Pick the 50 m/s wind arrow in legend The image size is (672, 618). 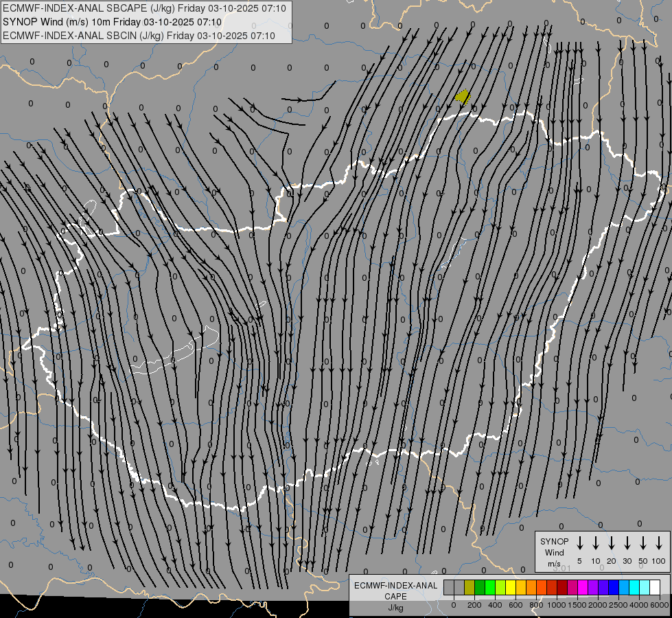(643, 543)
